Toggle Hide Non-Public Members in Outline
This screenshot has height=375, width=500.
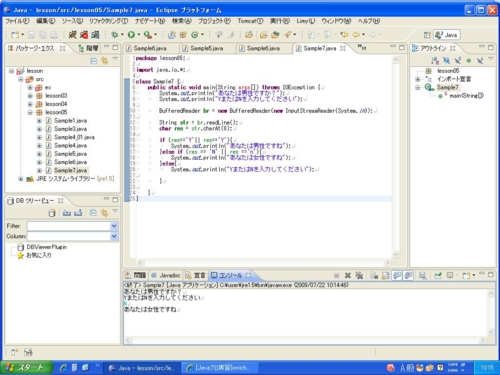[469, 61]
